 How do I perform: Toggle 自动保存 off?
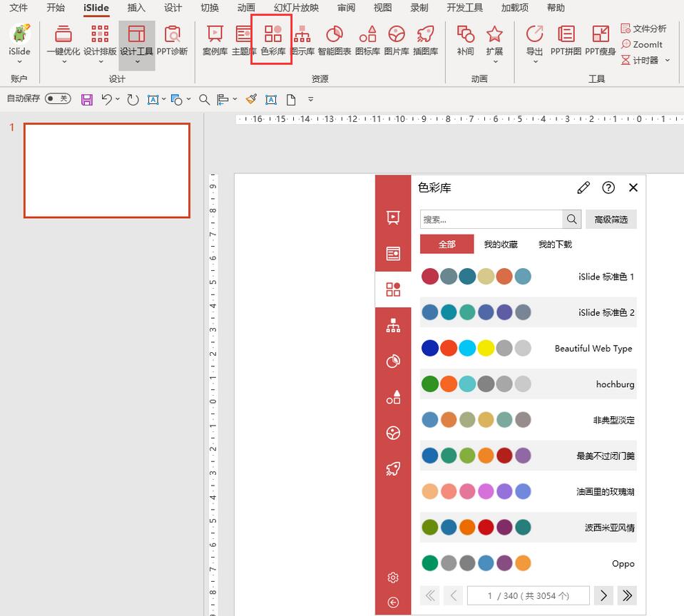[58, 99]
